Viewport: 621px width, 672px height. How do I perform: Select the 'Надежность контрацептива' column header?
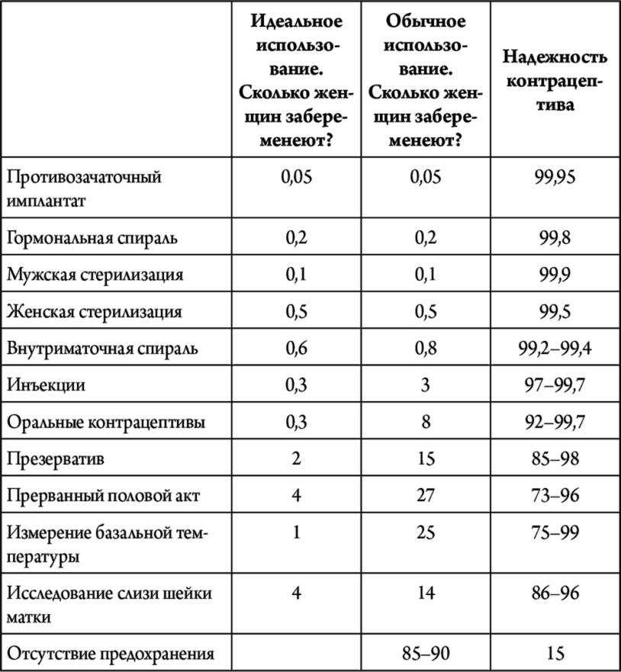coord(554,81)
